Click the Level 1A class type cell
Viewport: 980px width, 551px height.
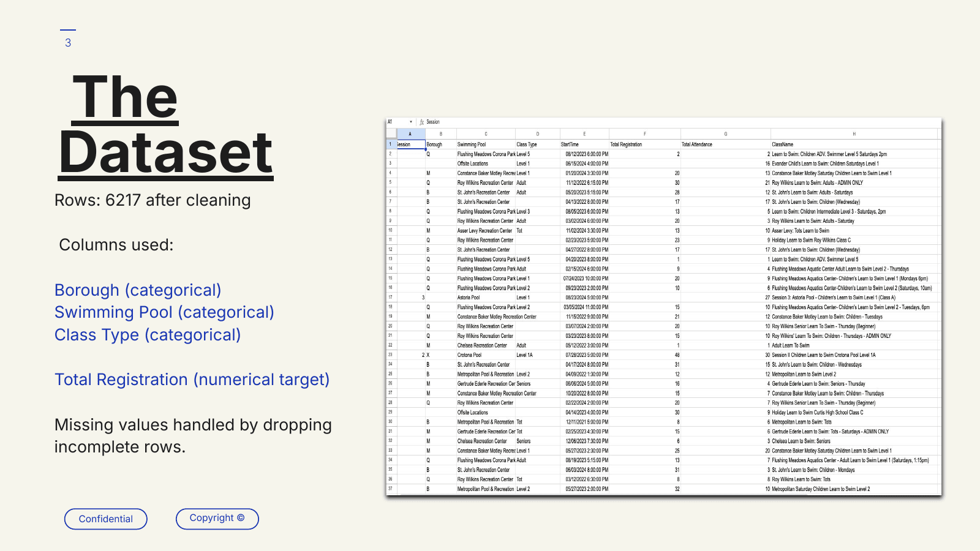538,355
